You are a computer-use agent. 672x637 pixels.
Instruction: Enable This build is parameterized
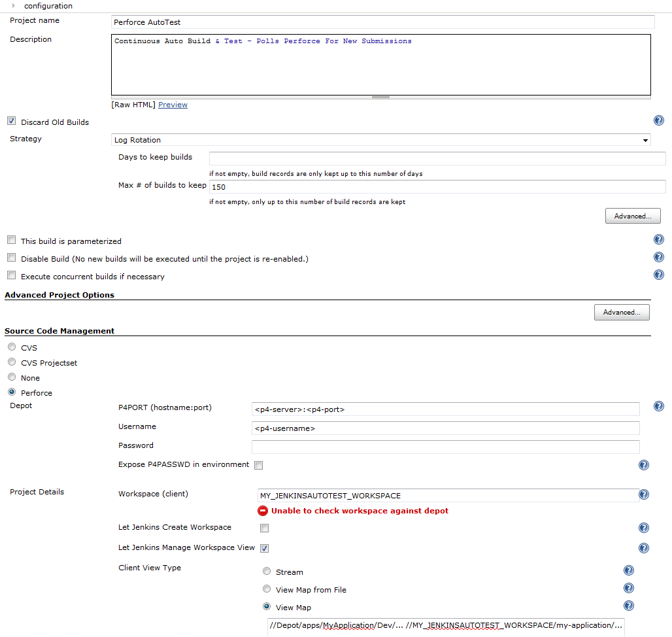[x=12, y=239]
